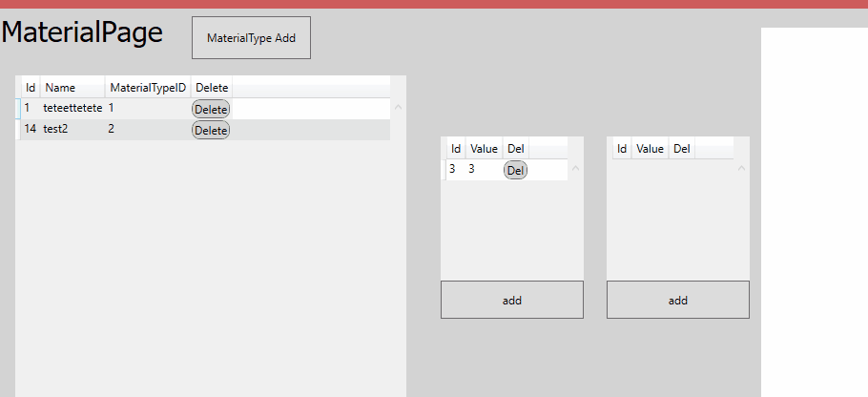Delete the test2 material row
The width and height of the screenshot is (868, 397).
coord(211,130)
